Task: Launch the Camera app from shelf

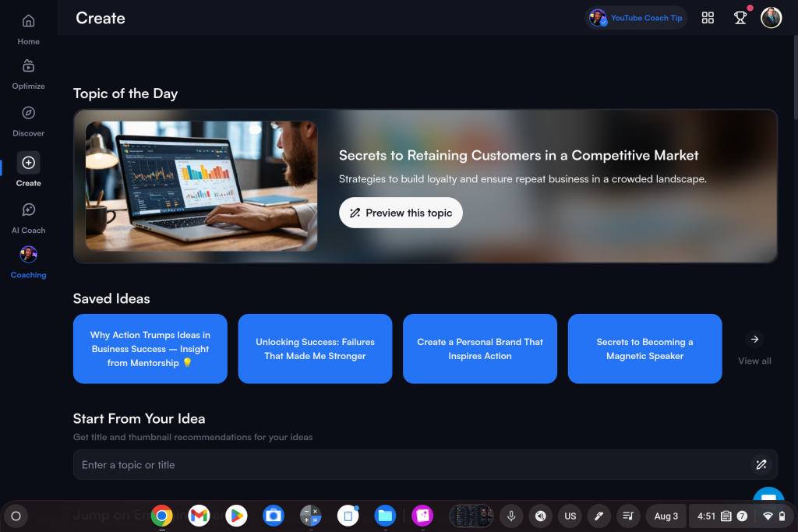Action: click(274, 516)
